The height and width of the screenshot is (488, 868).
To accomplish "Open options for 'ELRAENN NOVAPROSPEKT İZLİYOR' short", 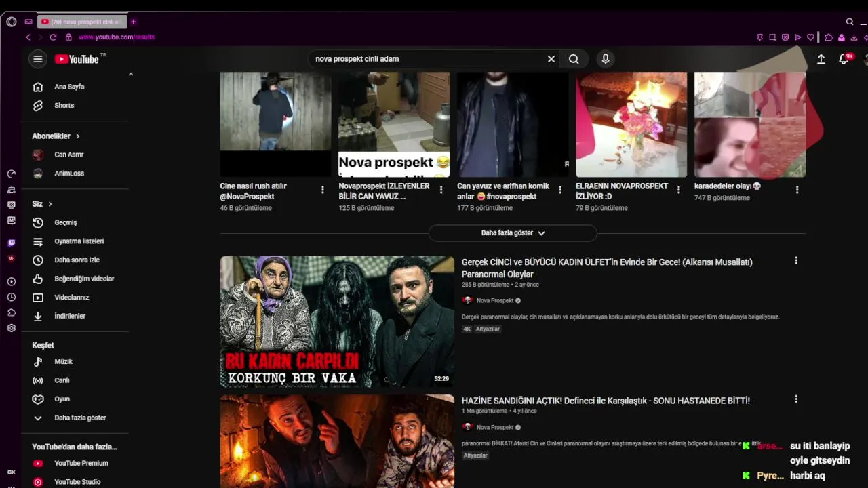I will click(679, 190).
